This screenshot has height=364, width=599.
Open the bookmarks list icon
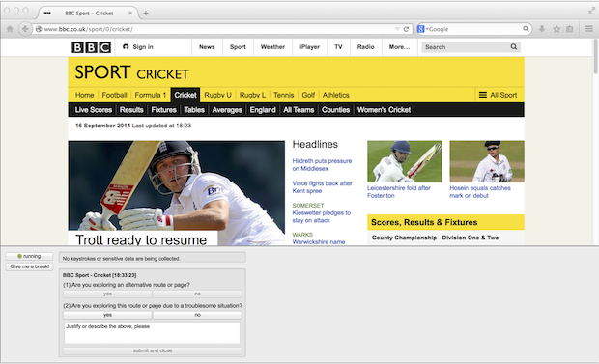point(570,29)
